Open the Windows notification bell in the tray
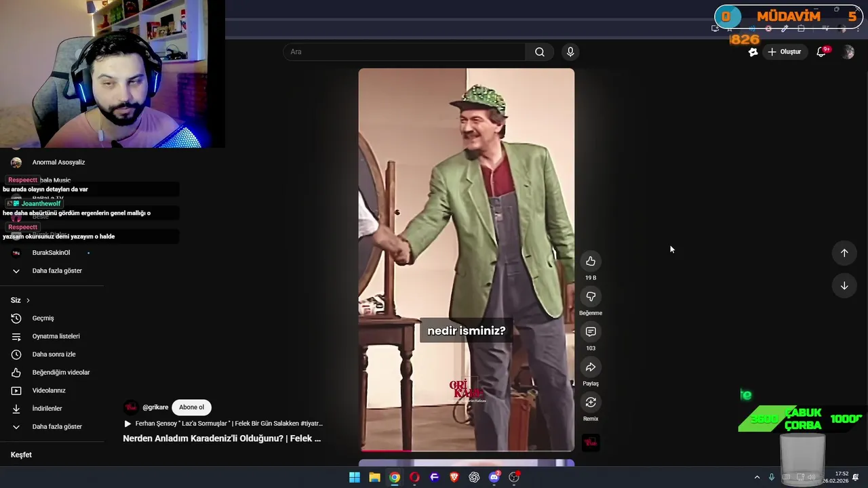The image size is (868, 488). click(x=856, y=477)
